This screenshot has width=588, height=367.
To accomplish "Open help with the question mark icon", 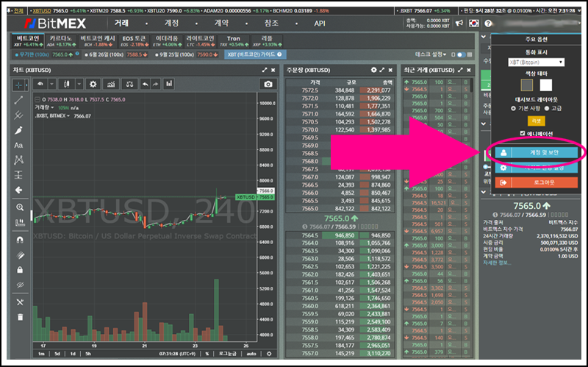I will point(488,24).
